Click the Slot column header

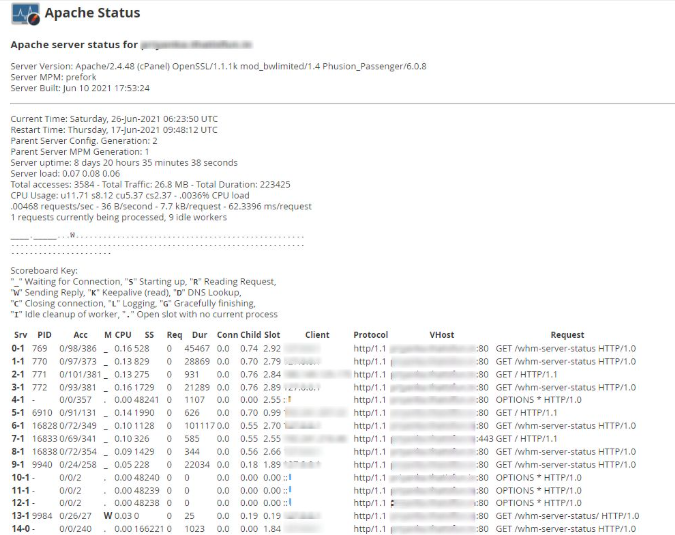pyautogui.click(x=272, y=335)
